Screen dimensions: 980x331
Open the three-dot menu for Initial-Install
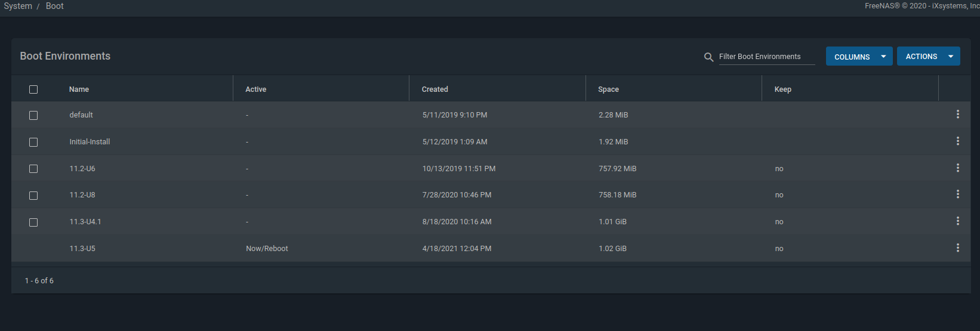tap(957, 141)
